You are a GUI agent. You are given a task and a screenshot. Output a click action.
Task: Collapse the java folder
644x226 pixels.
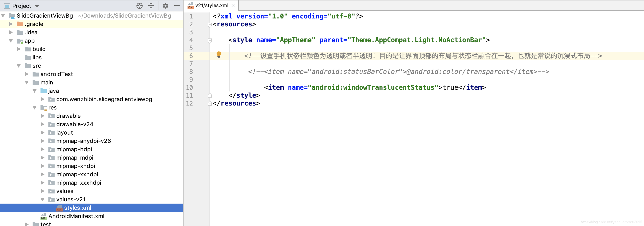point(35,91)
